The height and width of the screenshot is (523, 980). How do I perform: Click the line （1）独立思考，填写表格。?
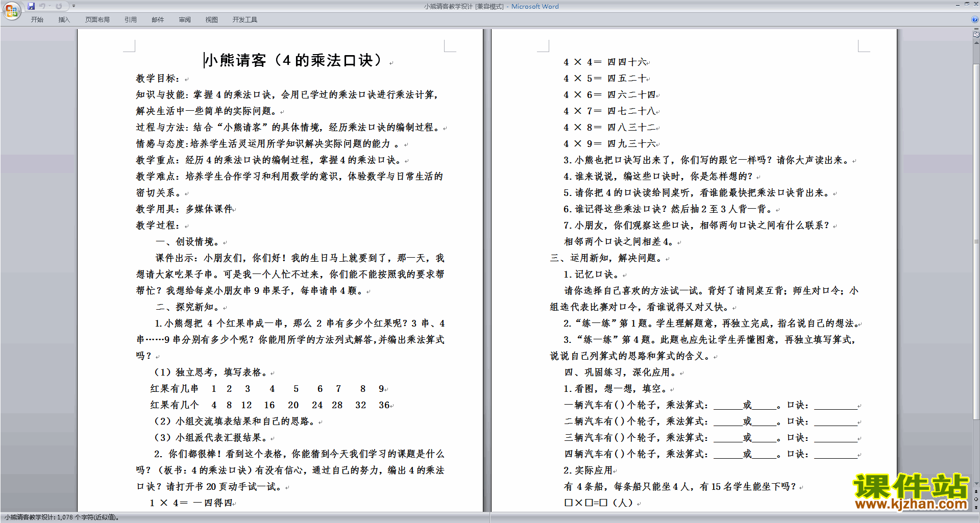tap(211, 372)
